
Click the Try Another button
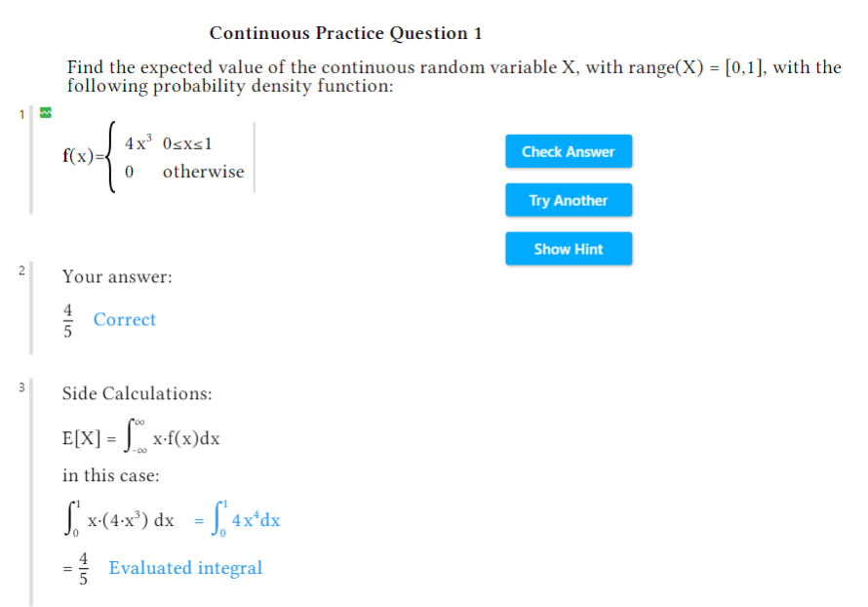point(569,200)
